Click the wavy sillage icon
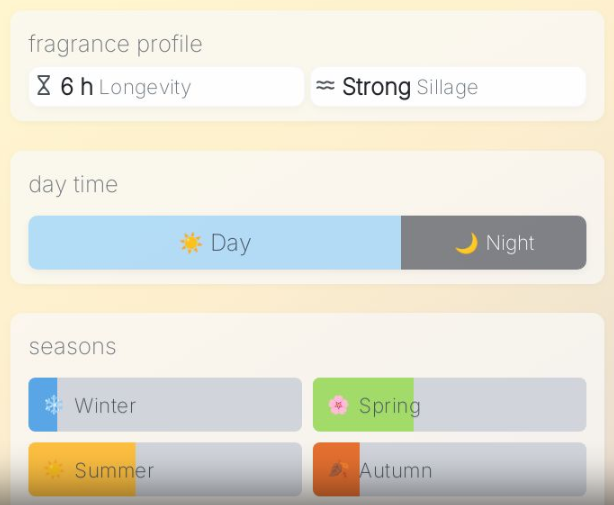This screenshot has height=505, width=614. point(325,86)
